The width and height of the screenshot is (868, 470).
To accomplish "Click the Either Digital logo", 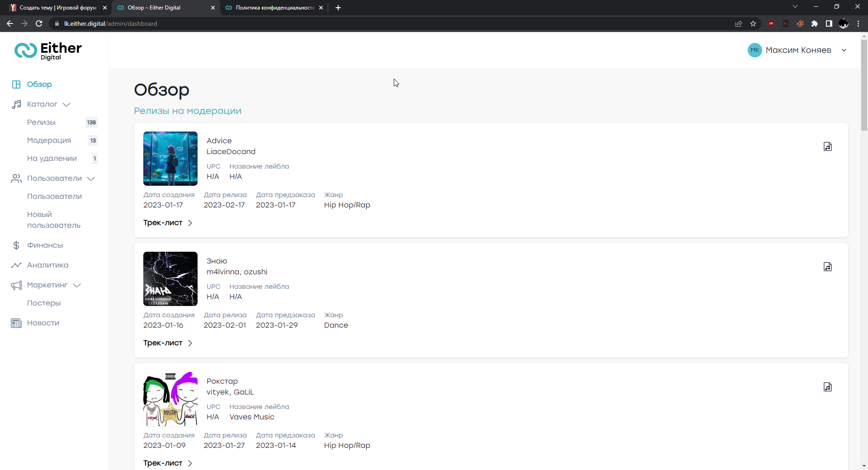I will [48, 51].
